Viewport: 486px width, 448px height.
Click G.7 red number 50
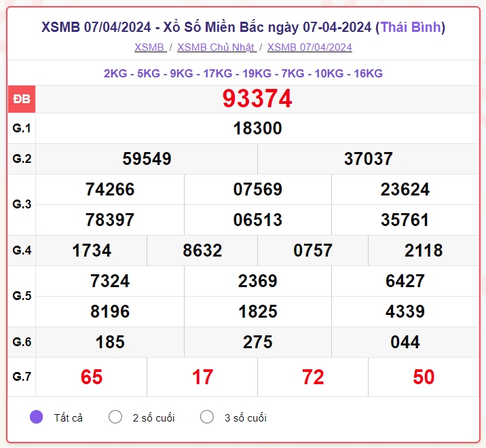pos(424,377)
